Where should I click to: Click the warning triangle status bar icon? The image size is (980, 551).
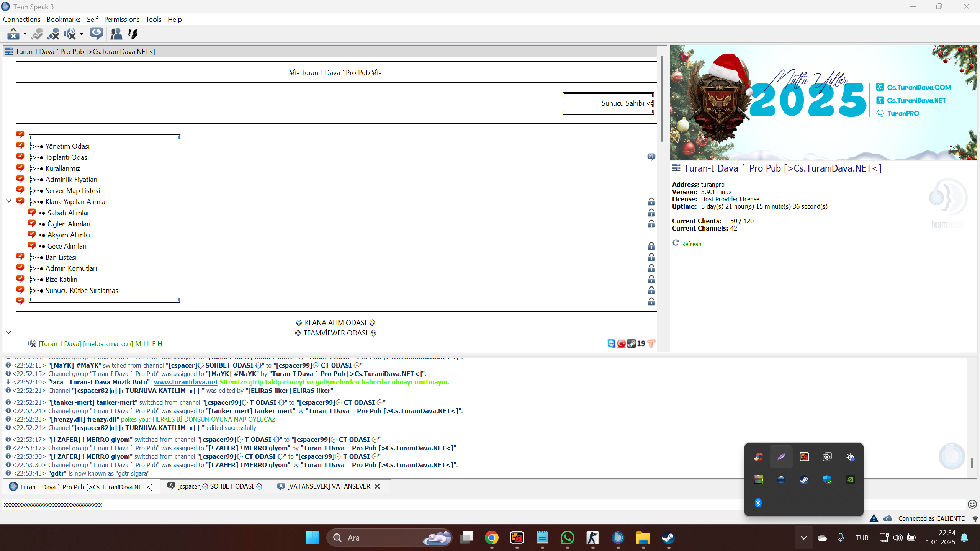click(874, 518)
